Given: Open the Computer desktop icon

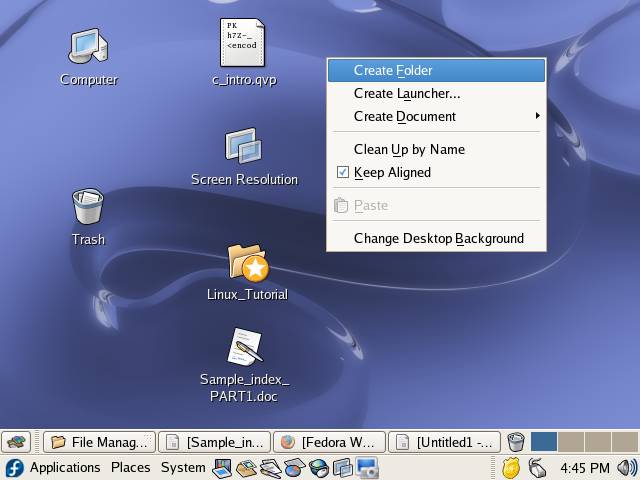Looking at the screenshot, I should click(x=88, y=46).
